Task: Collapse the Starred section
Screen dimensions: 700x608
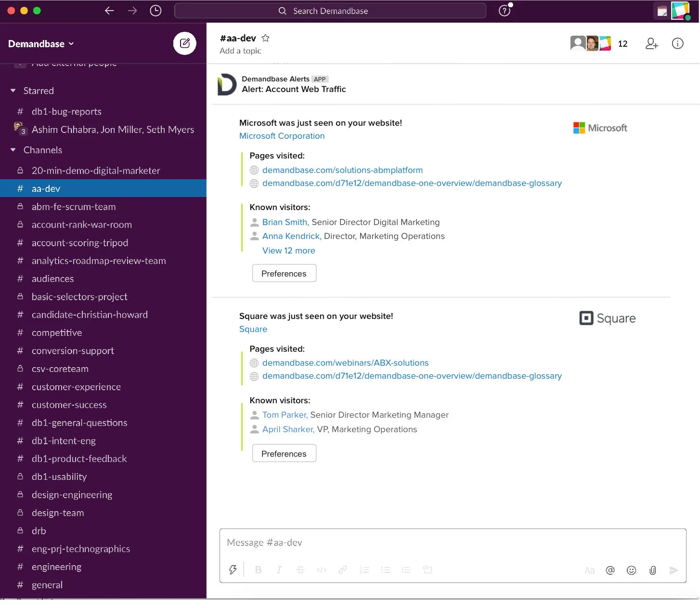Action: coord(13,91)
